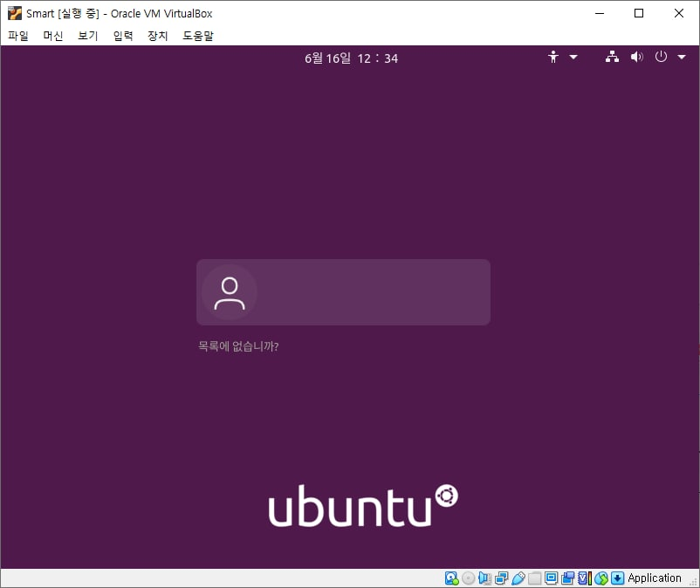Select the user account on login screen
This screenshot has height=588, width=700.
(x=343, y=292)
